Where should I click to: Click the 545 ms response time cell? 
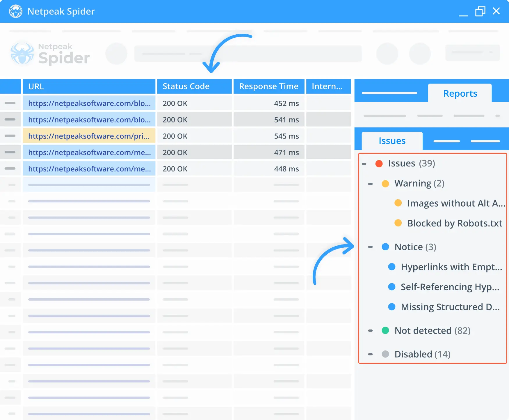click(269, 136)
